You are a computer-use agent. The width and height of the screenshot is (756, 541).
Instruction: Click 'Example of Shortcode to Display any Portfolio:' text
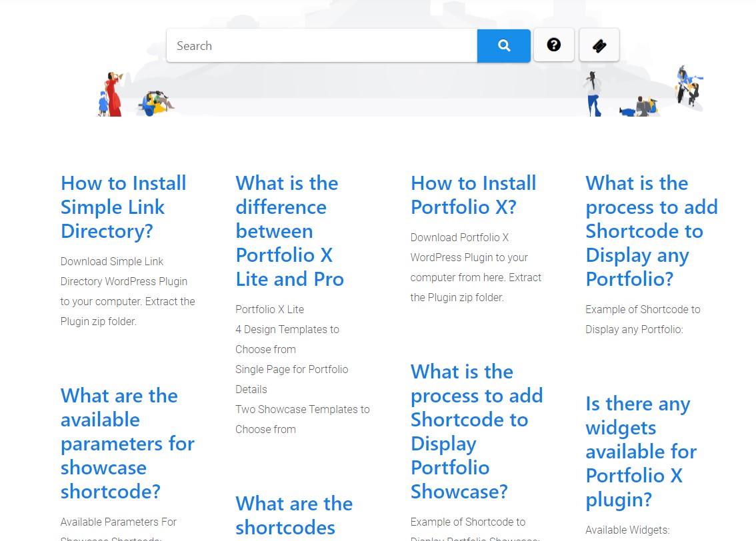642,319
